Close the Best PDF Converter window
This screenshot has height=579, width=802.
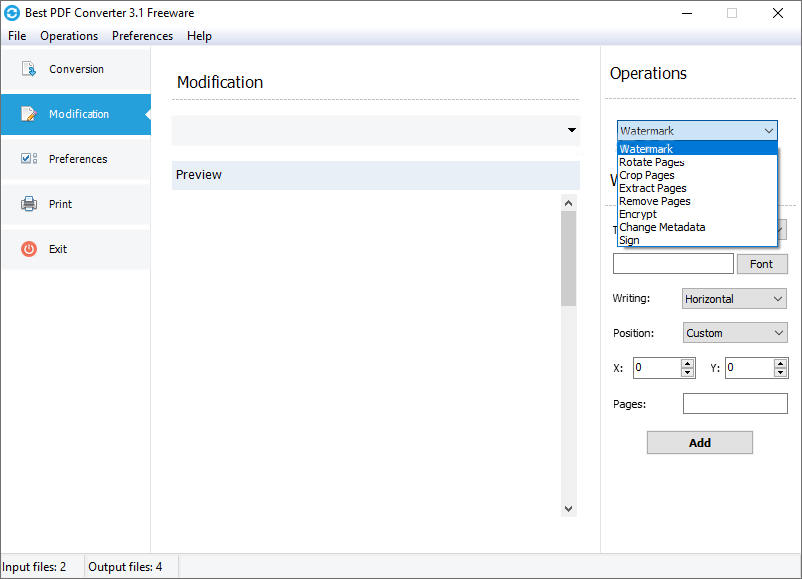777,13
